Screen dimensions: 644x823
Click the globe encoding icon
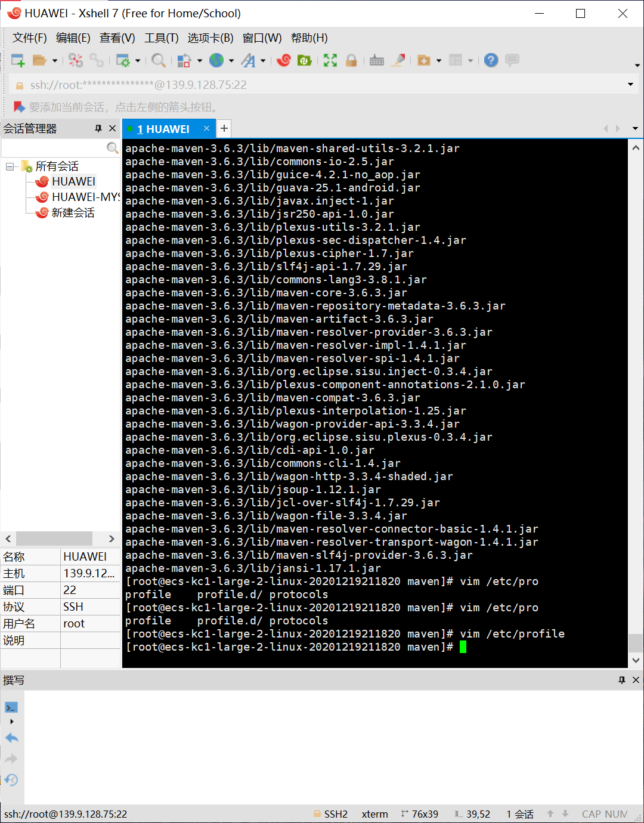pyautogui.click(x=216, y=60)
